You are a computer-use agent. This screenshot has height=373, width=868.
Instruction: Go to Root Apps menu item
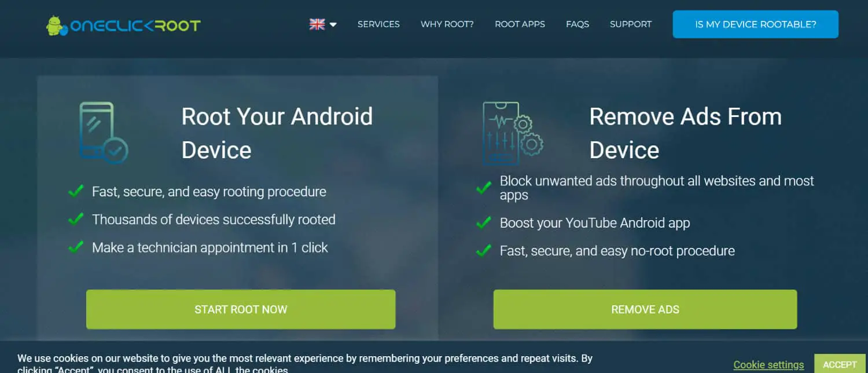520,24
